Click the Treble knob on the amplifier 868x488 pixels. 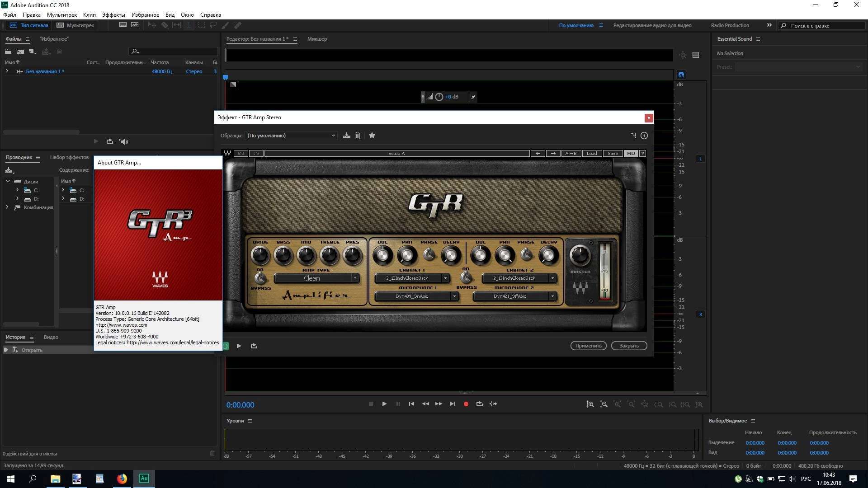point(329,256)
